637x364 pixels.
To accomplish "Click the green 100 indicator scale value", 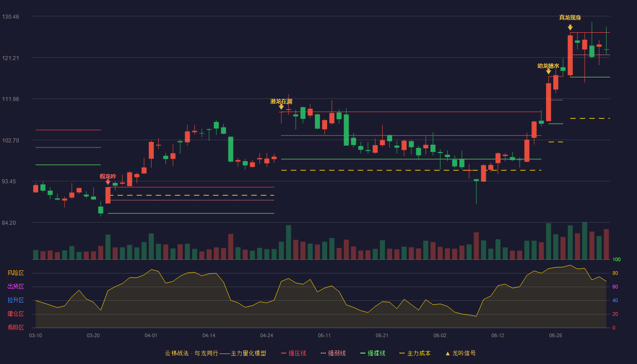I will [616, 260].
